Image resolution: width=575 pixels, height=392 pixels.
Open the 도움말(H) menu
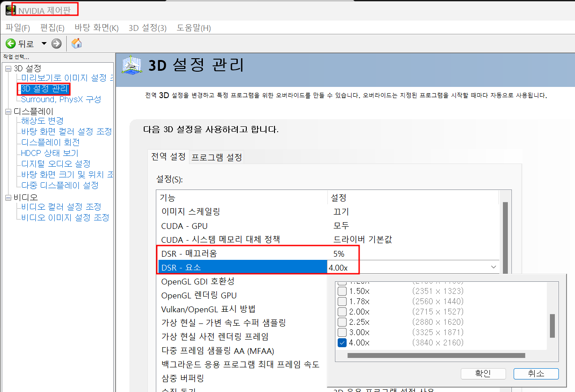(193, 28)
